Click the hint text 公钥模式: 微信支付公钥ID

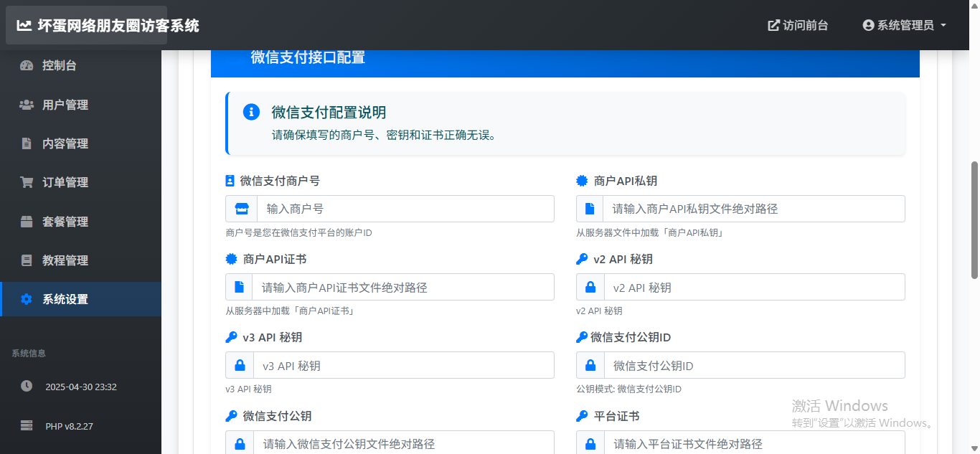(x=628, y=389)
